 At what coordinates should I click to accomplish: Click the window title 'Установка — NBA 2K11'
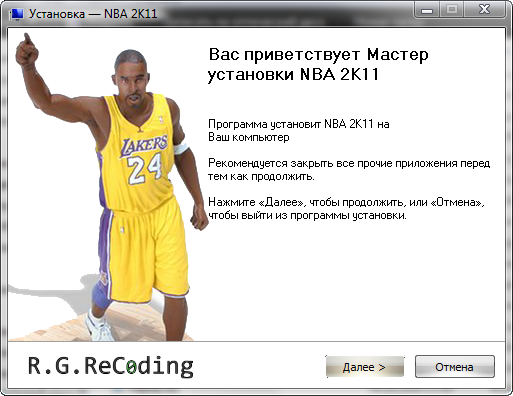tap(93, 14)
